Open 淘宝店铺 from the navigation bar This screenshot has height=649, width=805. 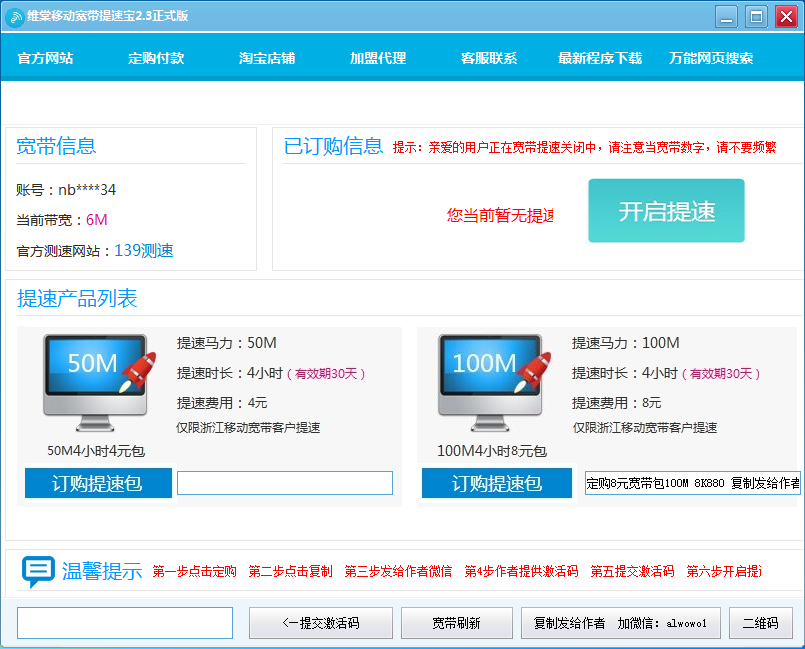tap(267, 58)
